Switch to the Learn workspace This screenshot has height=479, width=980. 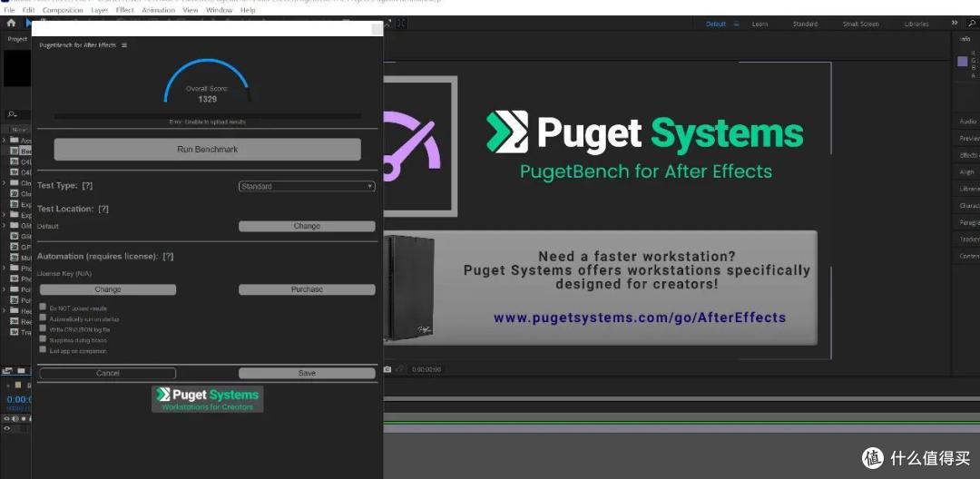pos(759,24)
